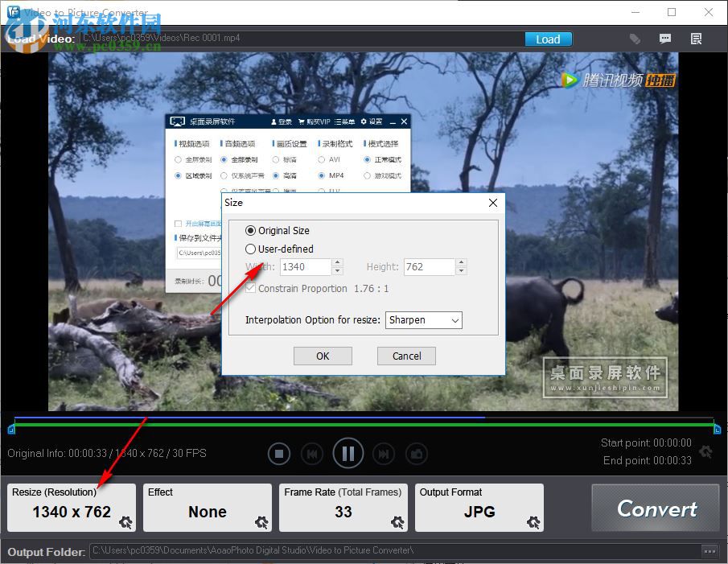Select the User-defined radio button
This screenshot has height=564, width=728.
point(251,249)
